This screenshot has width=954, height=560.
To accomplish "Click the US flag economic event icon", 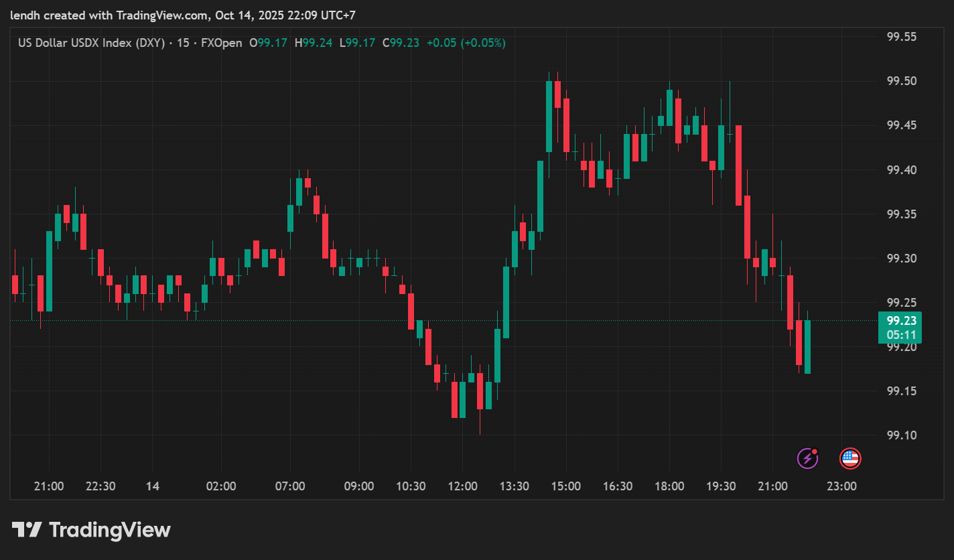I will click(x=850, y=458).
